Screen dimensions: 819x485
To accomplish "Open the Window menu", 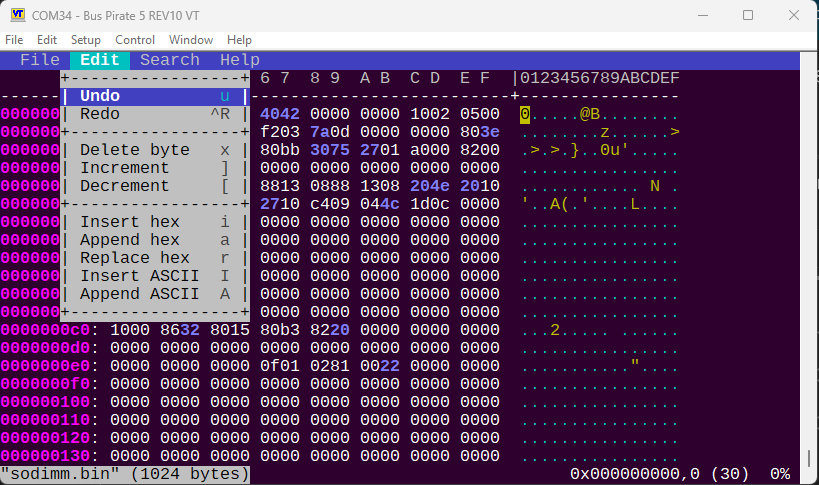I will point(190,40).
